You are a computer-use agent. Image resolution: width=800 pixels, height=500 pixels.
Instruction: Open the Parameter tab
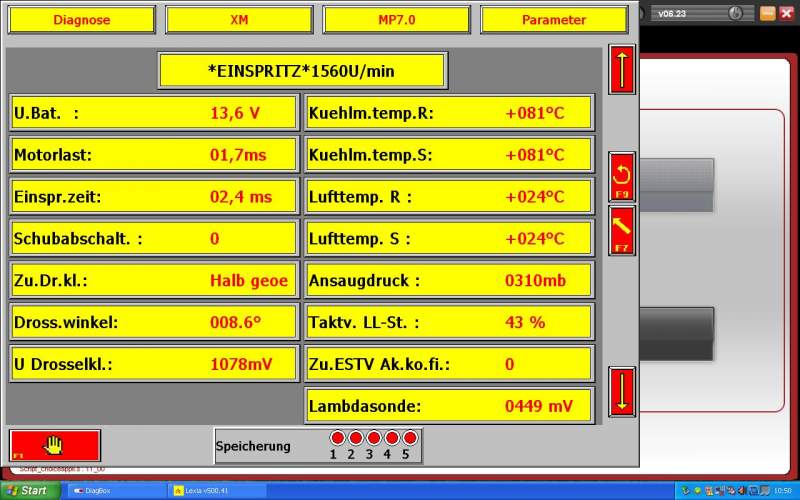pyautogui.click(x=554, y=20)
